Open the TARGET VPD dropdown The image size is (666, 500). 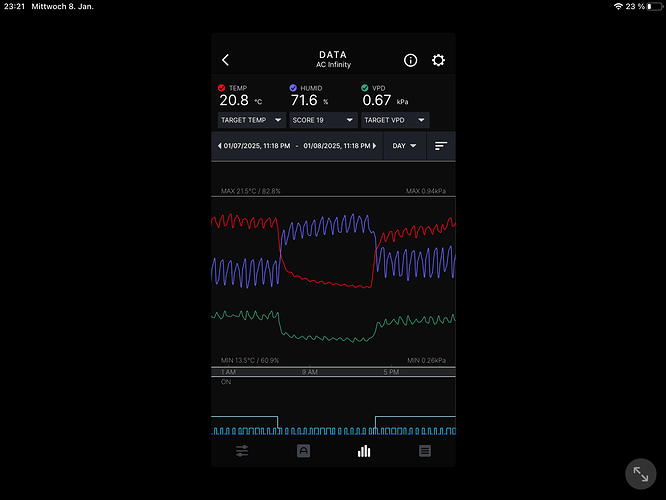click(395, 120)
